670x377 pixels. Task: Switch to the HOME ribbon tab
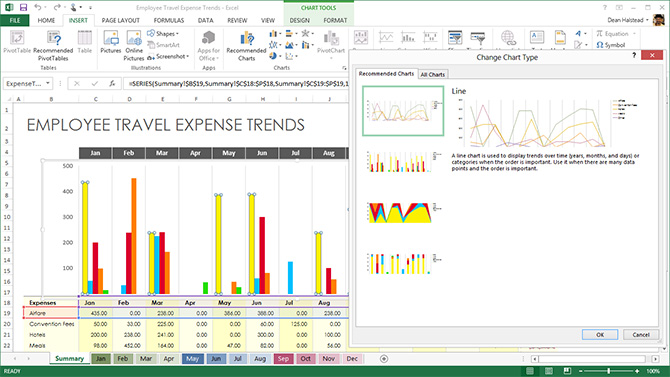pos(46,20)
